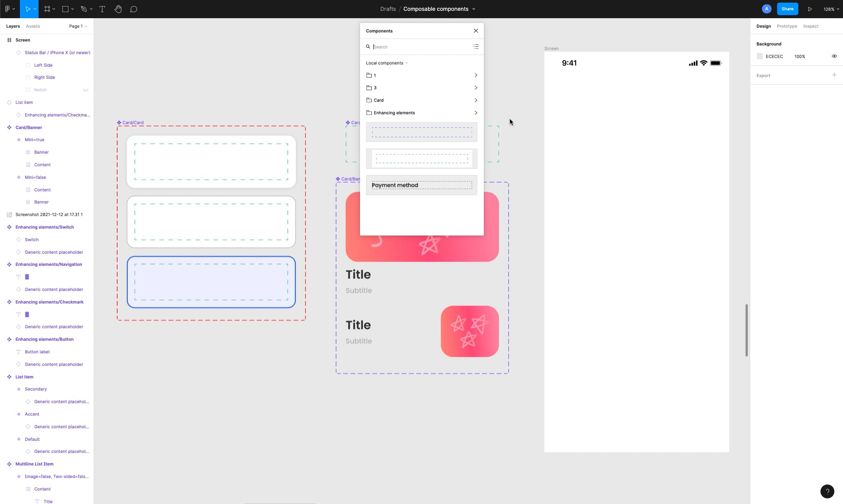Open the Design tab
Viewport: 843px width, 504px height.
[x=763, y=26]
